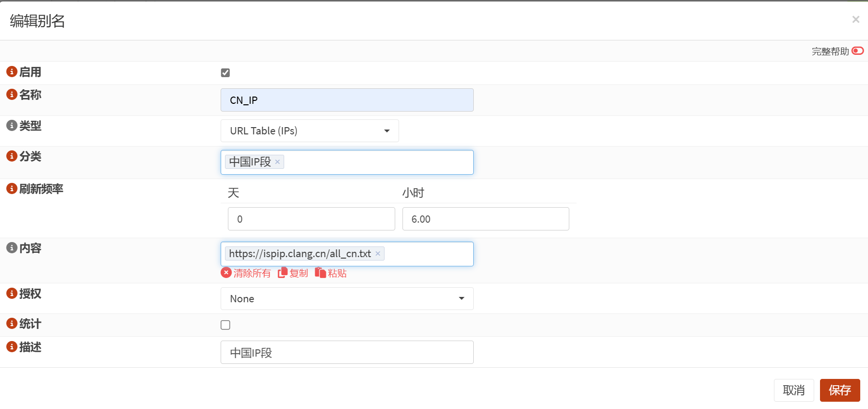Expand the 授权 None dropdown
This screenshot has width=868, height=409.
tap(347, 299)
